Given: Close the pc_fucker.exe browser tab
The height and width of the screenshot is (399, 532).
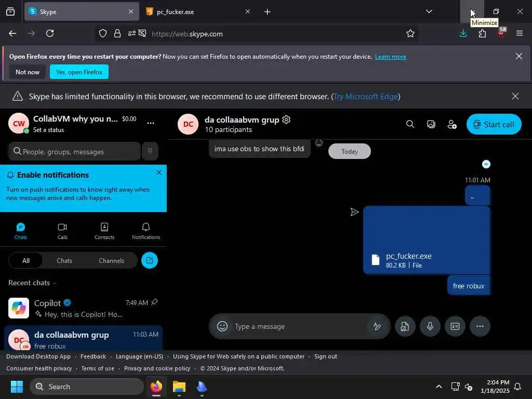Looking at the screenshot, I should click(248, 12).
